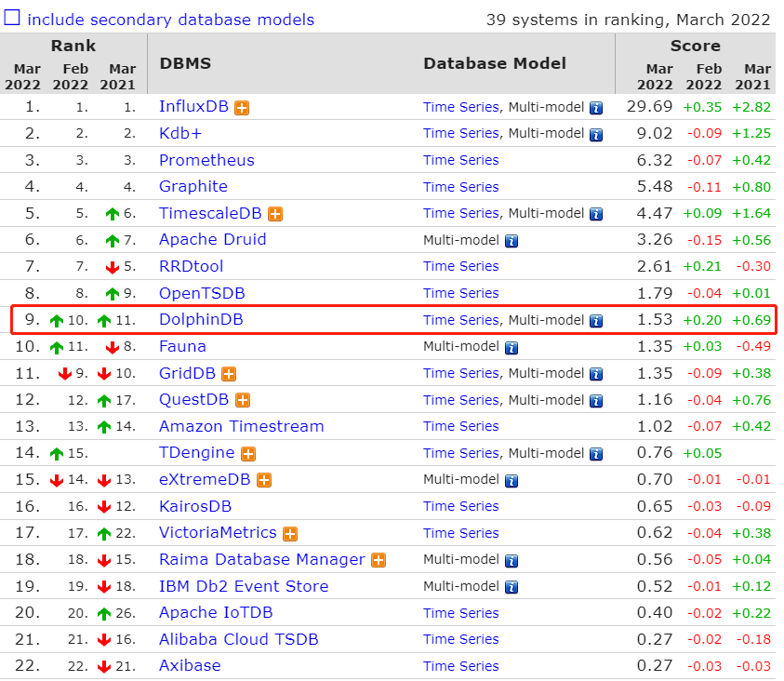Click the 39 systems in ranking text
This screenshot has width=784, height=681.
tap(628, 20)
